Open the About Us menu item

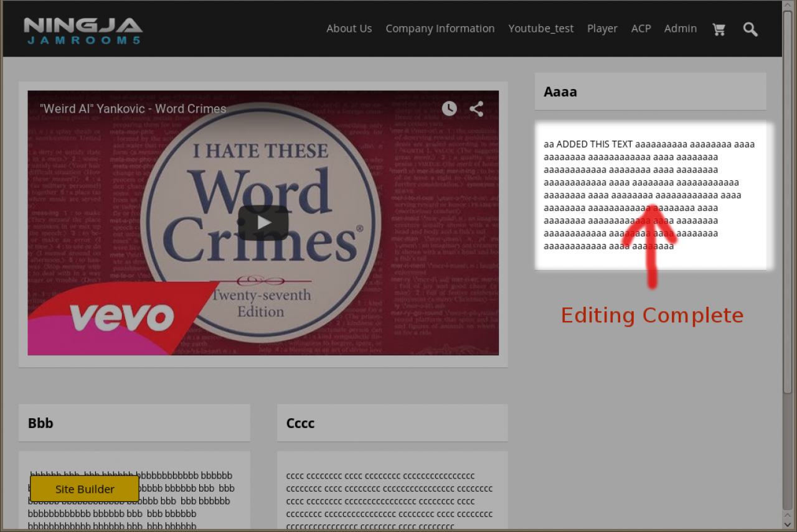click(x=349, y=29)
